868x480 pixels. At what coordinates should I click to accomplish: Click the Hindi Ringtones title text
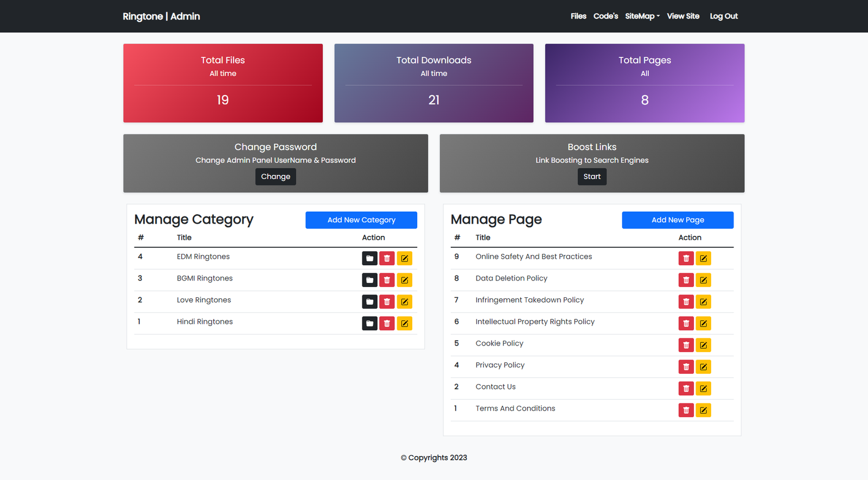click(205, 322)
